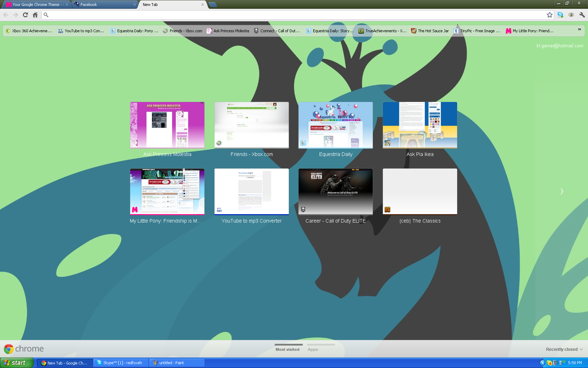Bookmark this page with the star icon
The height and width of the screenshot is (368, 588).
tap(549, 15)
